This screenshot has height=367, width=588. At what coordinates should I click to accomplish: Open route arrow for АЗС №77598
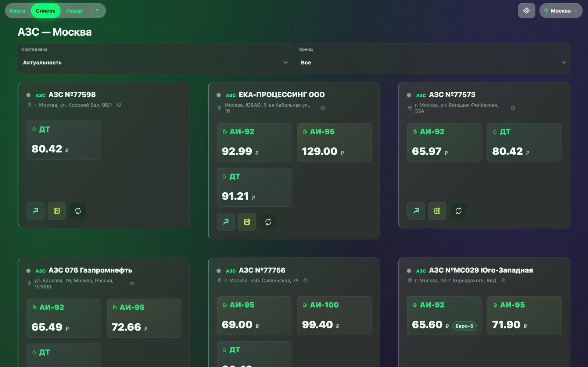pyautogui.click(x=36, y=211)
